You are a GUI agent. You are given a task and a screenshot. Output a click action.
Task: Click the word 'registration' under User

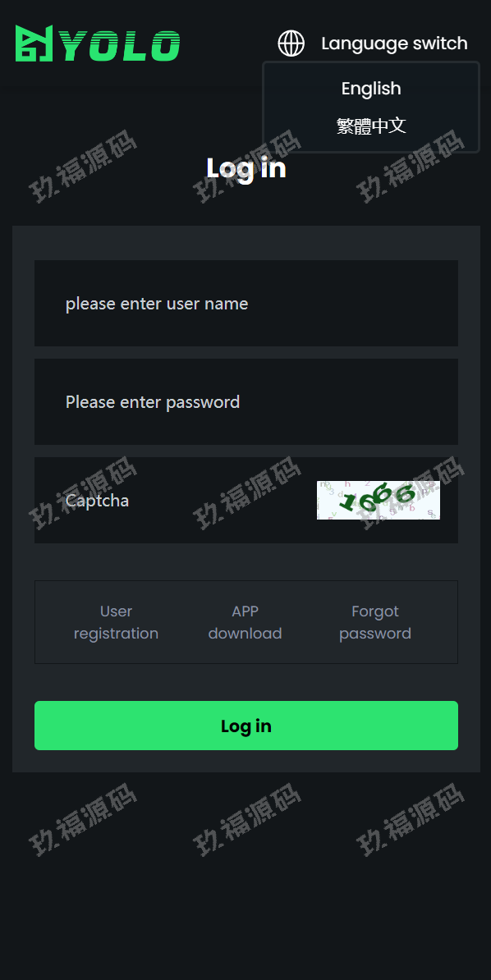click(116, 634)
